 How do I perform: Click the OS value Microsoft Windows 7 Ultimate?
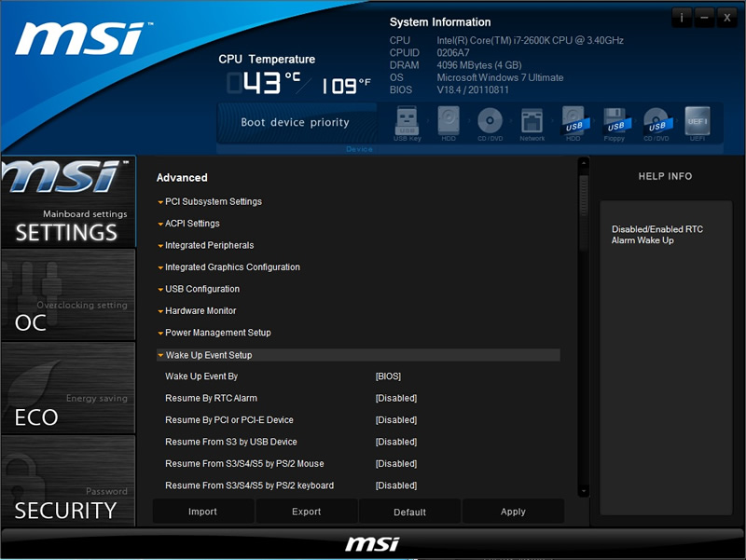(500, 77)
